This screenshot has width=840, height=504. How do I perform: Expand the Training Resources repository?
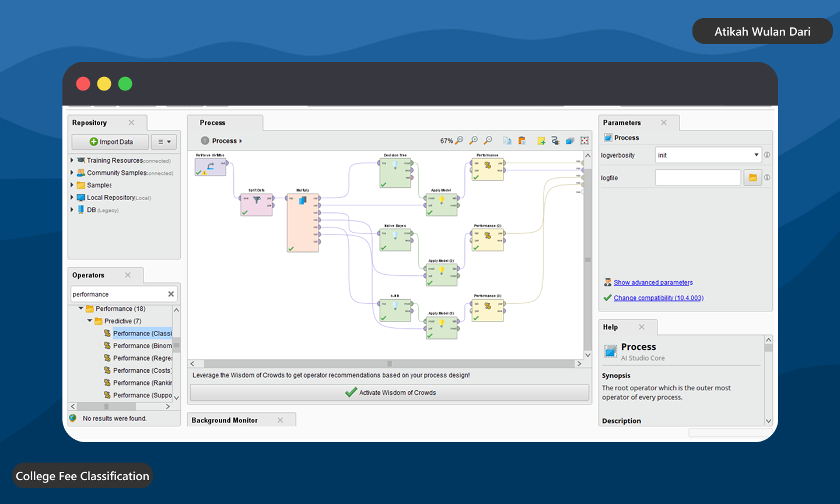pyautogui.click(x=72, y=160)
